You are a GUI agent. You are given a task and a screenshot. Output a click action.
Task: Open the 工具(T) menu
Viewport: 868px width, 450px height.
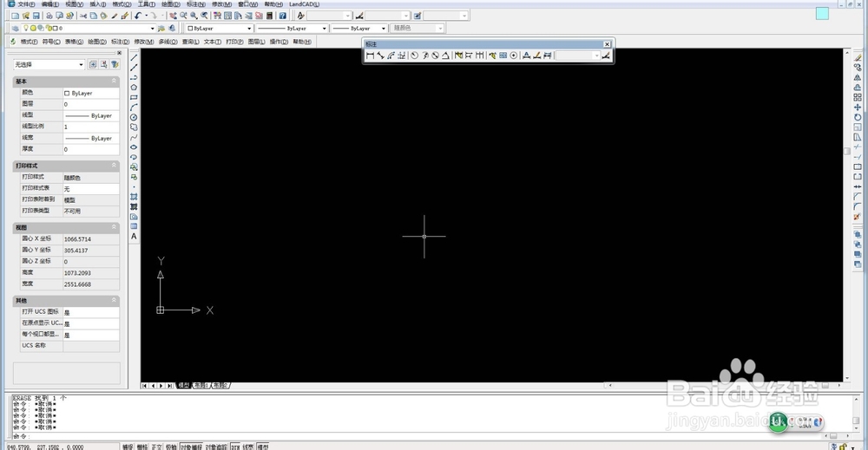pyautogui.click(x=146, y=3)
